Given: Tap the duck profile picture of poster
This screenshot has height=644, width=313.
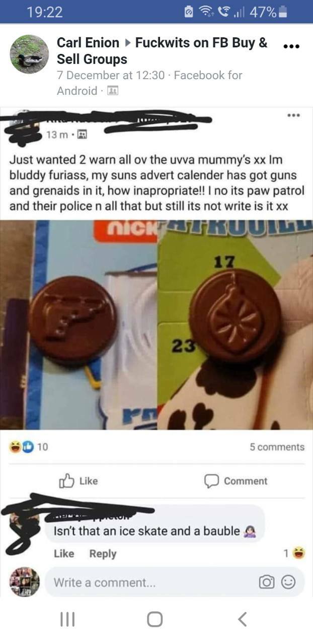Looking at the screenshot, I should click(x=30, y=54).
